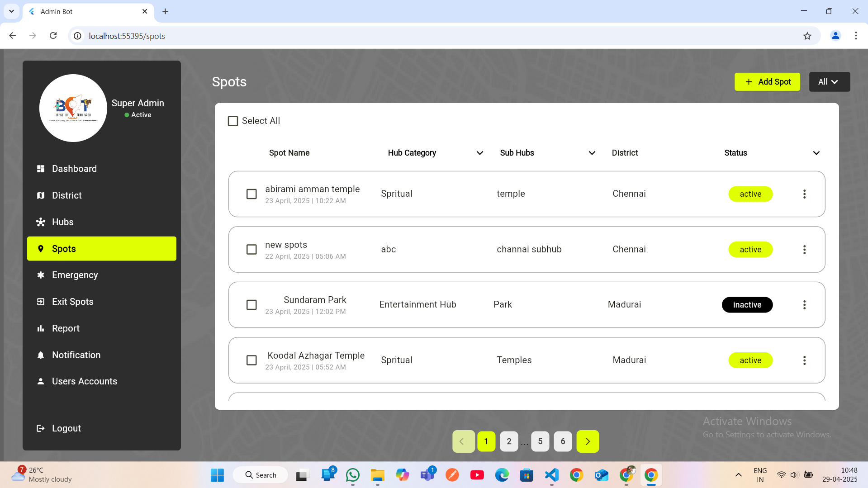Click the inactive status badge for Sundaram Park

point(747,305)
